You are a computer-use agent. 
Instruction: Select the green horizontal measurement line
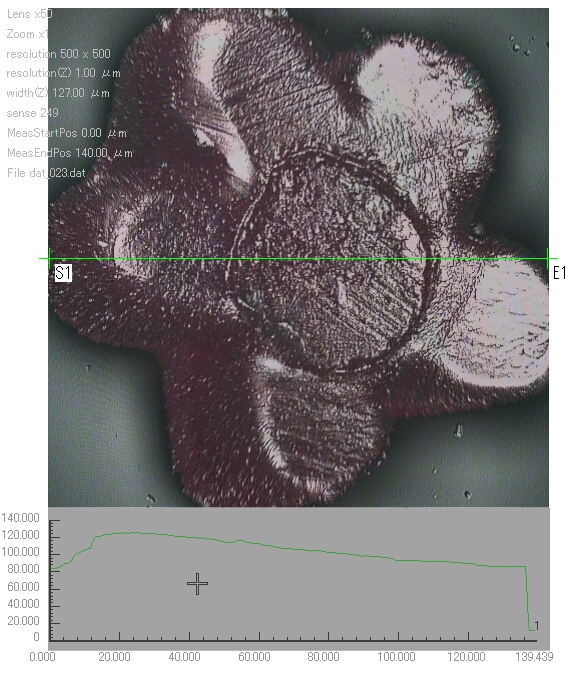point(298,258)
